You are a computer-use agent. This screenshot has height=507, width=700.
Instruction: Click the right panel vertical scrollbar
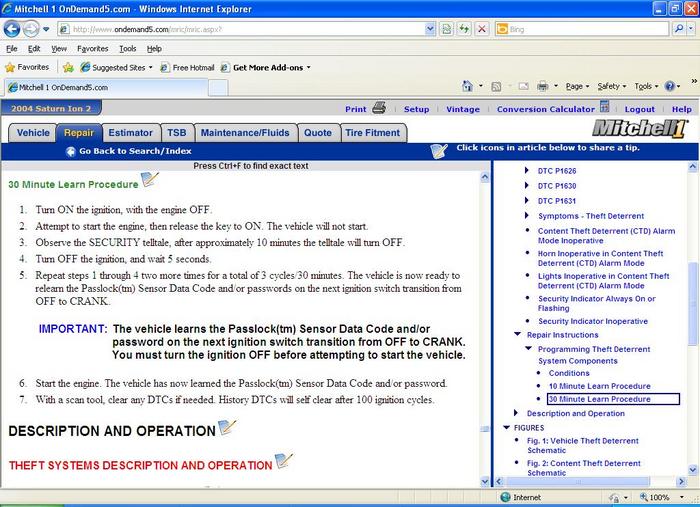click(693, 300)
